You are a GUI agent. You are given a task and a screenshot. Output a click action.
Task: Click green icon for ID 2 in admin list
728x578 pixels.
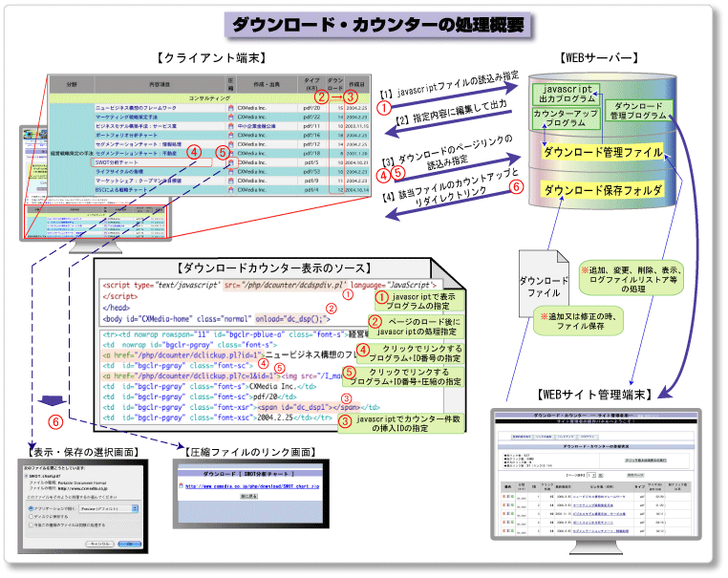tap(513, 504)
